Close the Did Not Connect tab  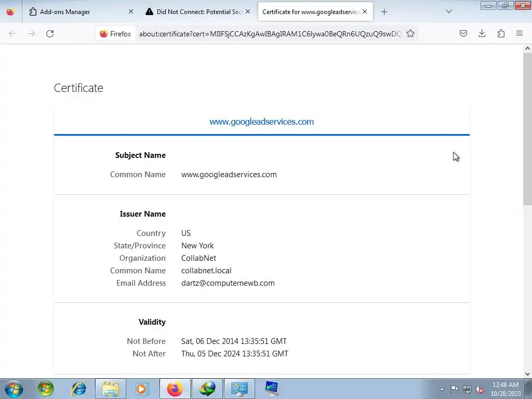click(248, 11)
